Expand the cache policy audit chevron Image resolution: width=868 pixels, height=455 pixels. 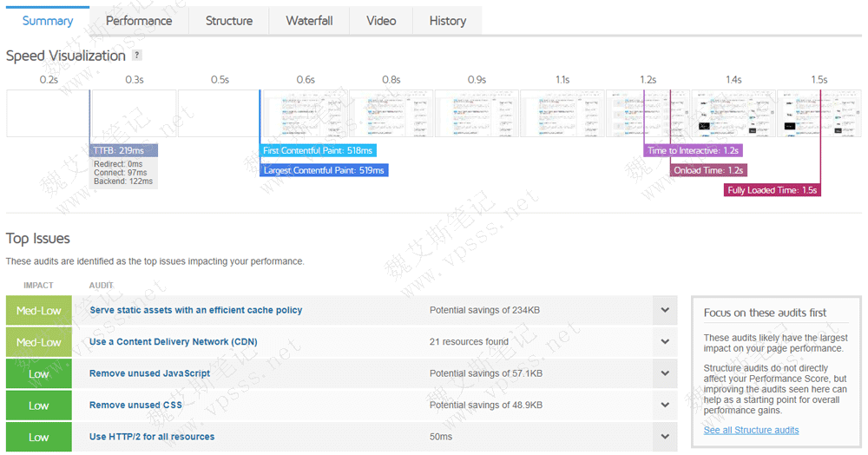click(x=665, y=310)
